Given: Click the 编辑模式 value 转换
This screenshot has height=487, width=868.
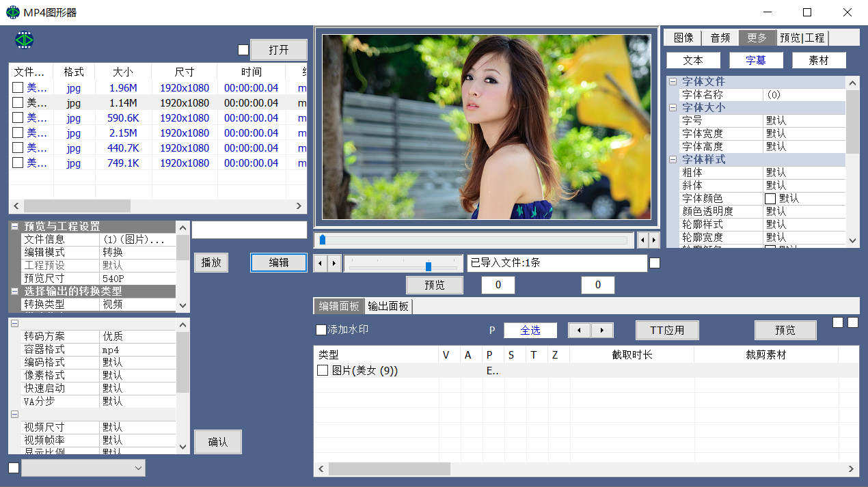Looking at the screenshot, I should (x=138, y=252).
